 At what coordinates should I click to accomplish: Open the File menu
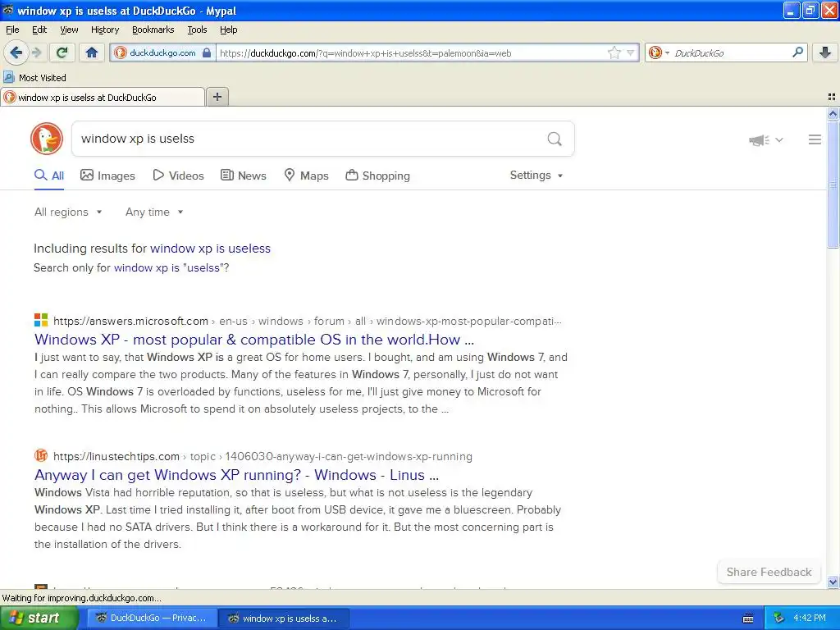pyautogui.click(x=12, y=30)
